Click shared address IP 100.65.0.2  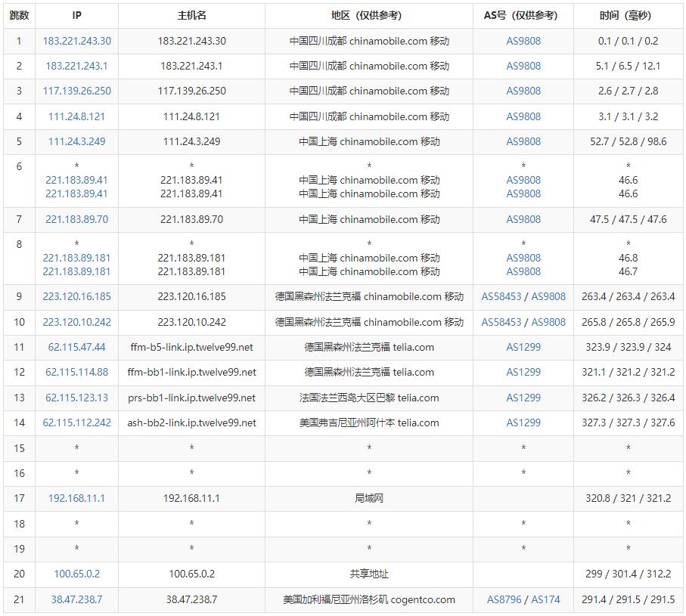pyautogui.click(x=76, y=574)
